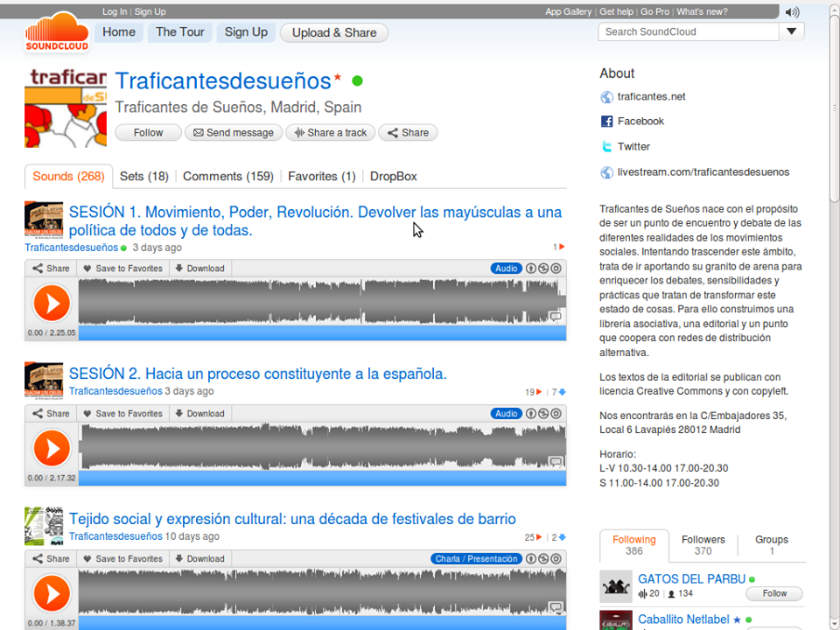The width and height of the screenshot is (840, 630).
Task: Click SESIÓN 2 share-alike license icon
Action: coord(556,414)
